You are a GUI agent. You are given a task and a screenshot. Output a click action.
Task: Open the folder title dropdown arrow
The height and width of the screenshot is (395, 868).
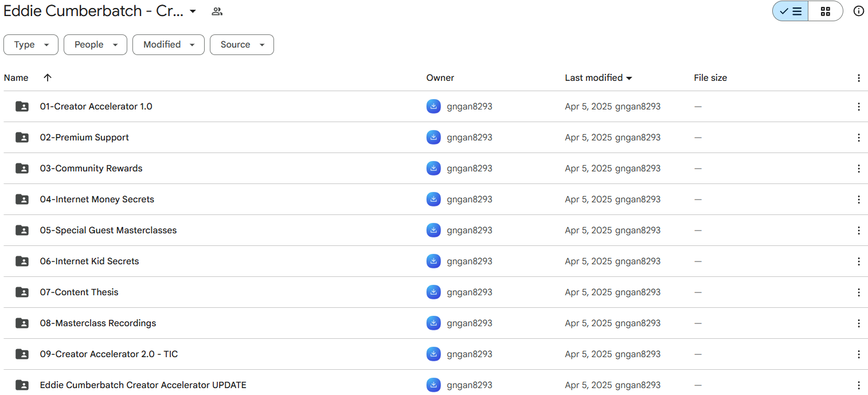click(193, 11)
